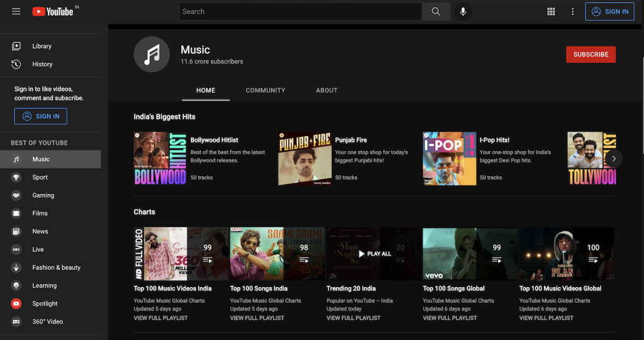Screen dimensions: 644x340
Task: View full playlist for Top 100 Music Videos Global
Action: pos(547,318)
